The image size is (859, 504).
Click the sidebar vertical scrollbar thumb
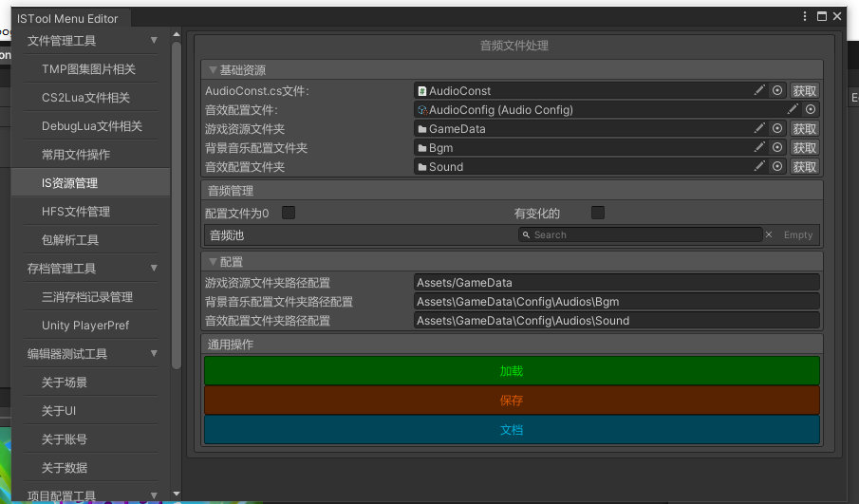[x=176, y=205]
